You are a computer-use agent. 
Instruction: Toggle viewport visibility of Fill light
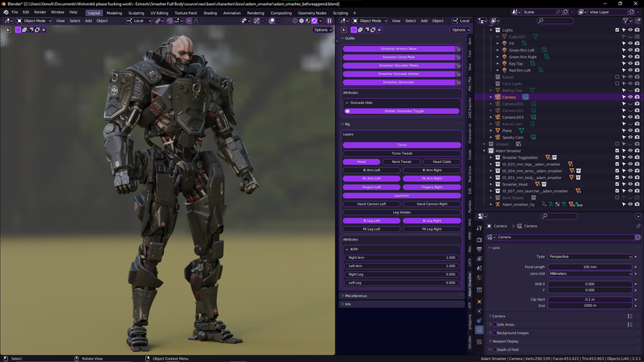point(630,44)
